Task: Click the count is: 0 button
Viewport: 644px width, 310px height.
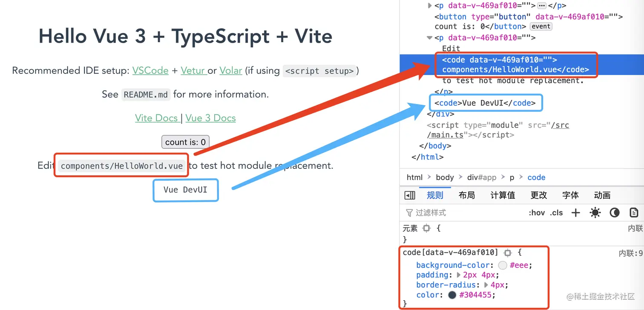Action: 185,142
